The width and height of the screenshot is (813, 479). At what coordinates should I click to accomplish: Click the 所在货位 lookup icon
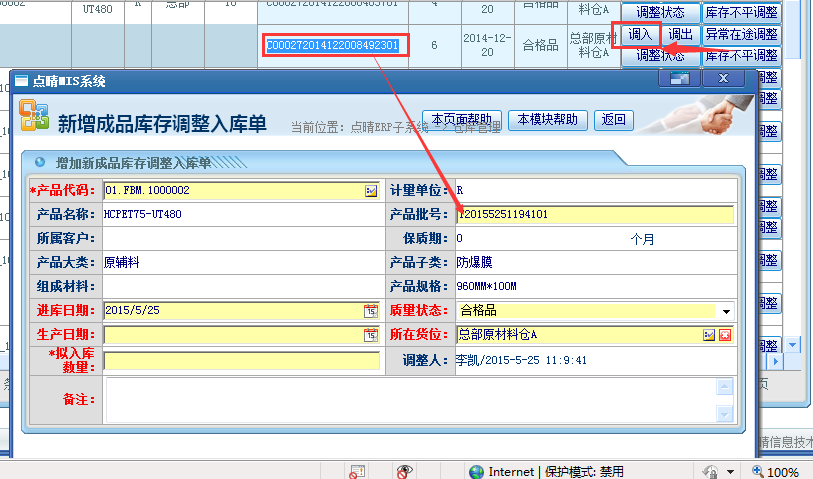pyautogui.click(x=709, y=335)
